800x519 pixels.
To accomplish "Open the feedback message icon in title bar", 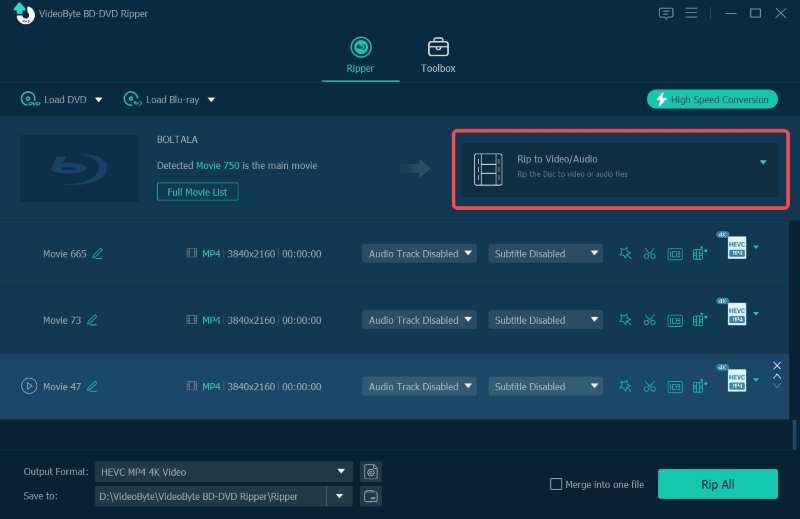I will tap(666, 13).
